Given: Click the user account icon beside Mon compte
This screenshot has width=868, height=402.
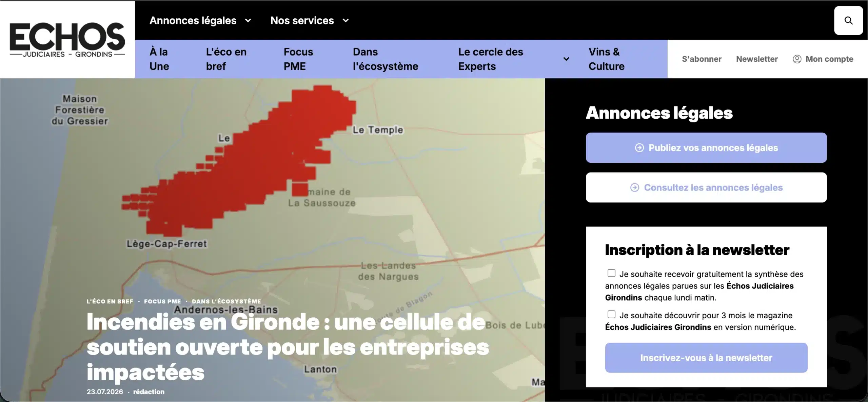Looking at the screenshot, I should click(797, 59).
